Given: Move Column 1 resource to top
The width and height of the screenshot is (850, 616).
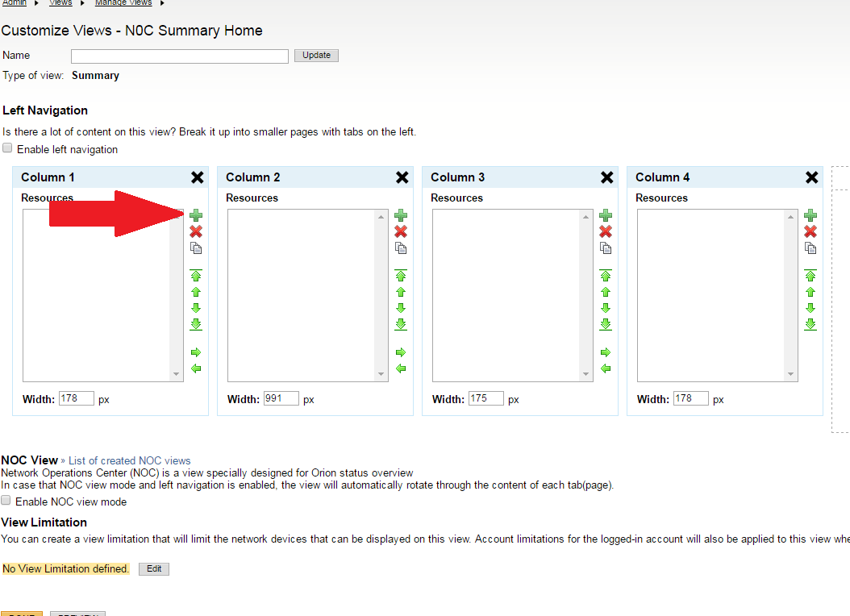Looking at the screenshot, I should pyautogui.click(x=196, y=275).
